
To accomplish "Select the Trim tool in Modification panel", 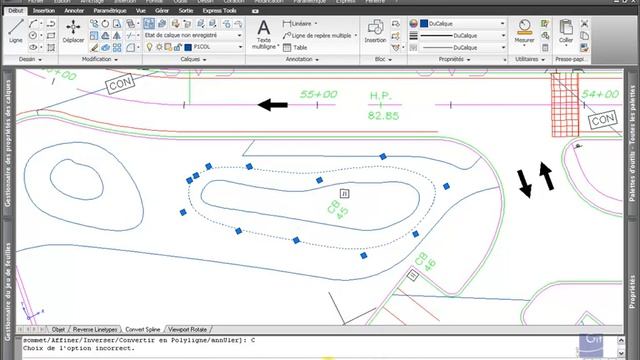I will coord(131,36).
